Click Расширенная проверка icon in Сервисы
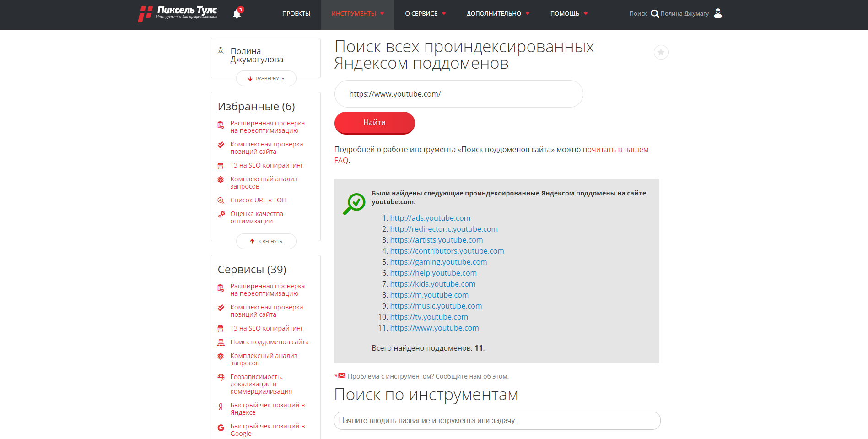 pos(221,287)
